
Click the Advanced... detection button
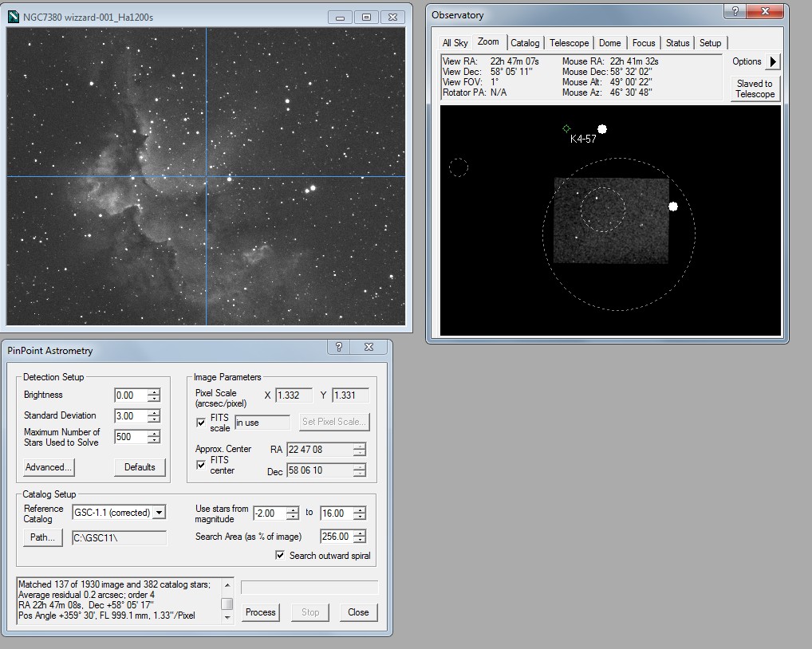49,466
